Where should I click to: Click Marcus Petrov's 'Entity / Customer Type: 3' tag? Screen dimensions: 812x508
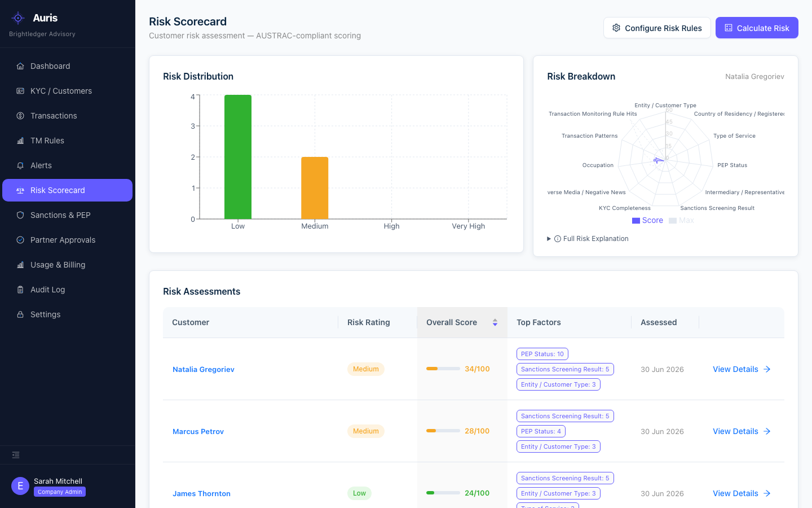pos(558,446)
